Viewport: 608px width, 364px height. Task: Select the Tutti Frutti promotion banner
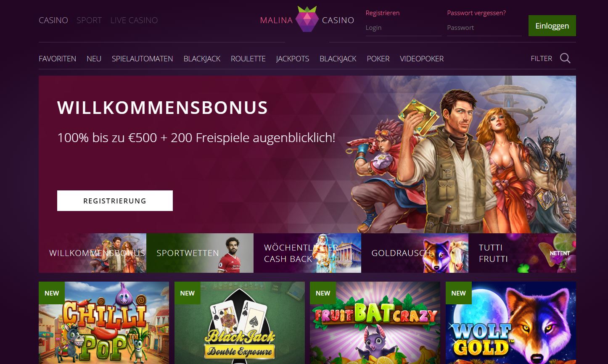pyautogui.click(x=522, y=253)
